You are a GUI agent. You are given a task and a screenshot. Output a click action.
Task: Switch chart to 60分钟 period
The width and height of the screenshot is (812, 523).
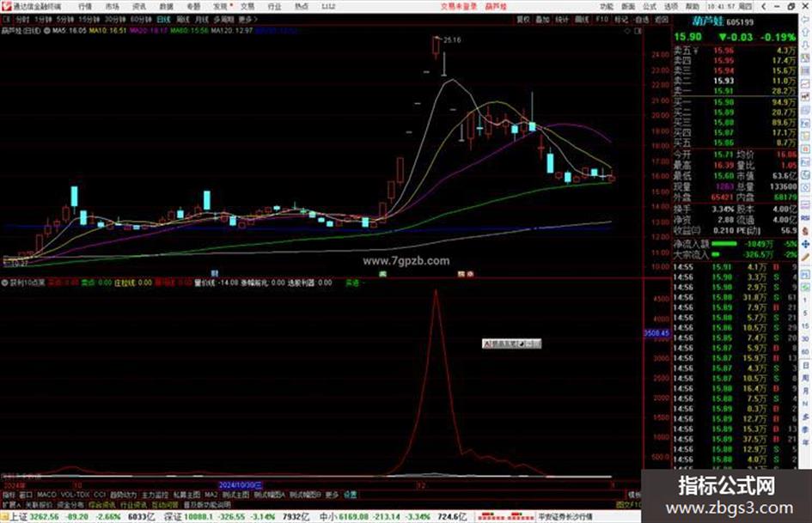click(141, 19)
